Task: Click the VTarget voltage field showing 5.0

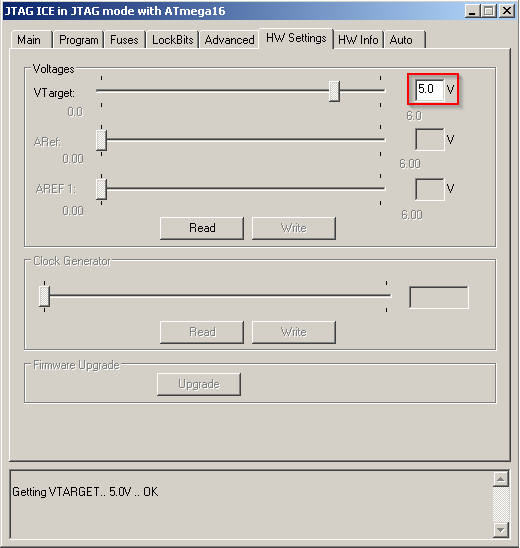Action: (x=429, y=90)
